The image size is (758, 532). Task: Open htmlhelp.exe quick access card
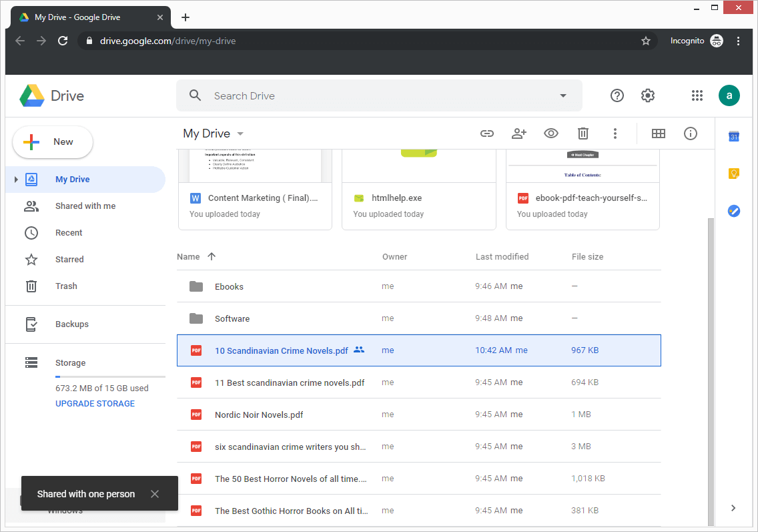pyautogui.click(x=418, y=190)
